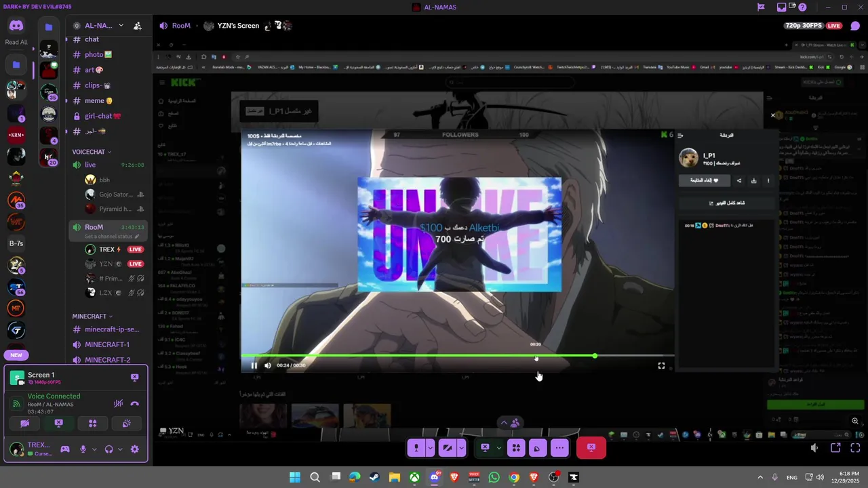This screenshot has width=868, height=488.
Task: Deafen headphones in user panel
Action: coord(108,449)
